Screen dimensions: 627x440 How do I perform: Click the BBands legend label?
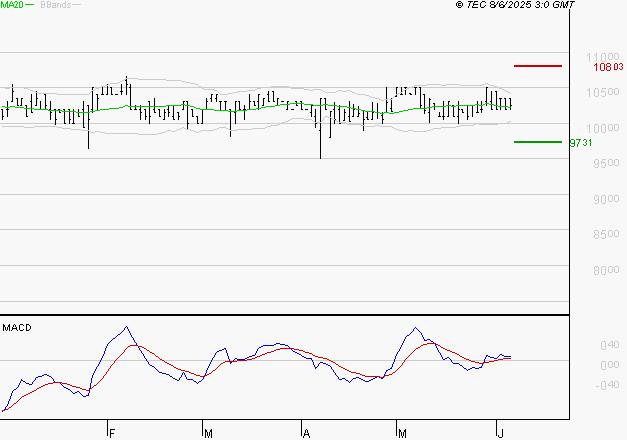point(53,6)
